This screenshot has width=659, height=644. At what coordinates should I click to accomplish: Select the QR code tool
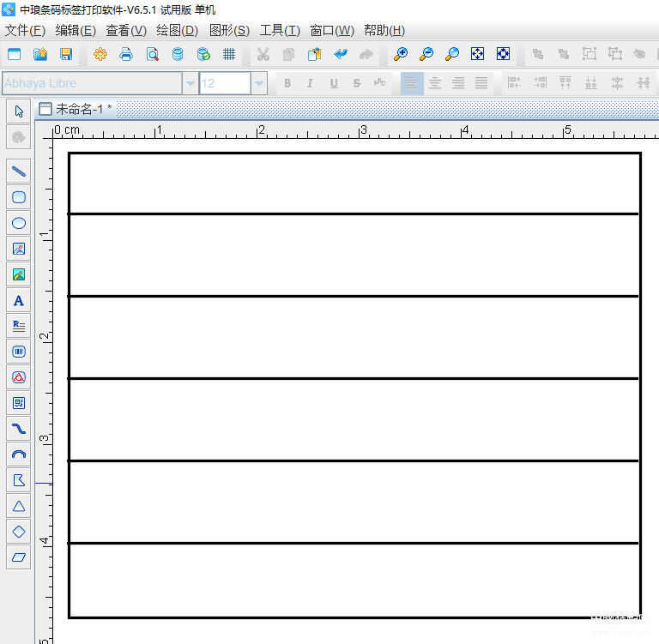tap(19, 403)
